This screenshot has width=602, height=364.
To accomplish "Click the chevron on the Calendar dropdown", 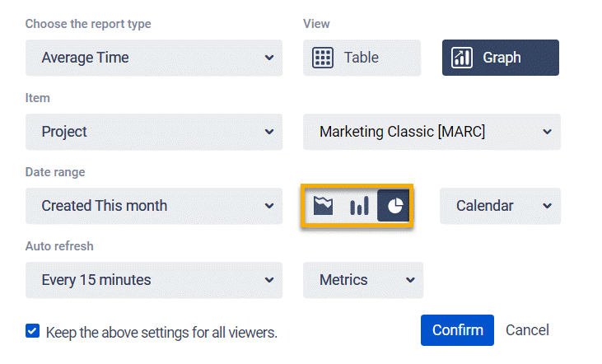I will (544, 206).
